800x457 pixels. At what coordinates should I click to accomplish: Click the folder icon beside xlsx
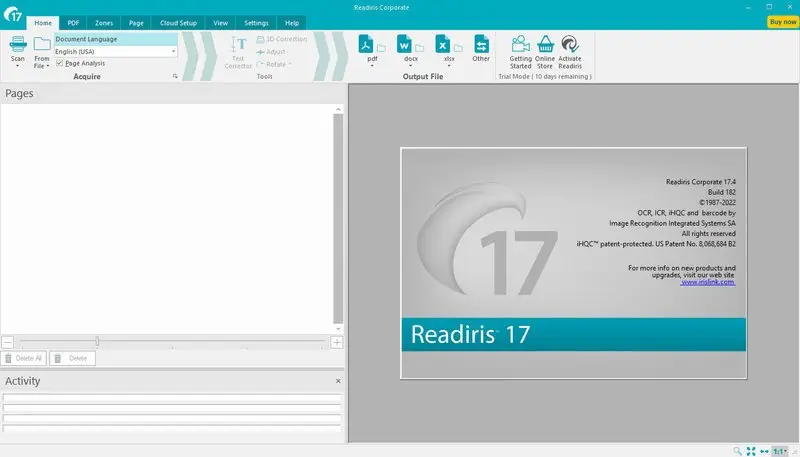click(x=458, y=48)
